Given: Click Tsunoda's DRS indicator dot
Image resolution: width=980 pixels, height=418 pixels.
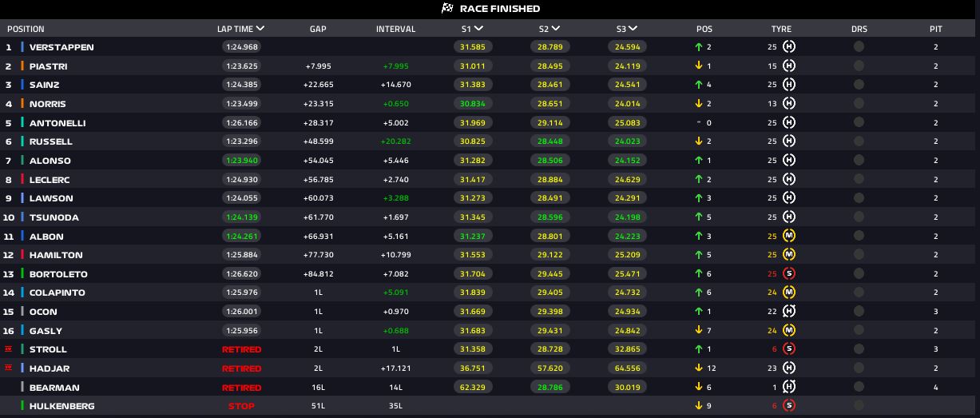Looking at the screenshot, I should pos(859,217).
